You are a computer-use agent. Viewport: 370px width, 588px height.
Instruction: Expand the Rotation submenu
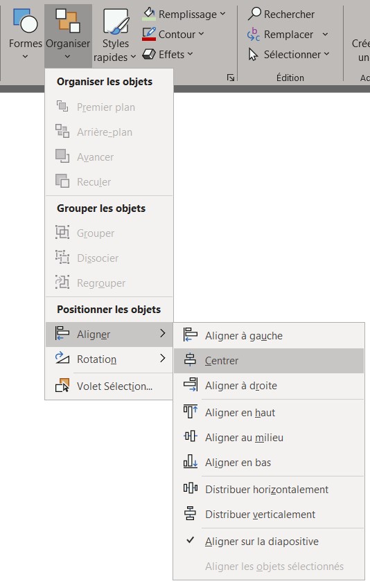pyautogui.click(x=109, y=359)
